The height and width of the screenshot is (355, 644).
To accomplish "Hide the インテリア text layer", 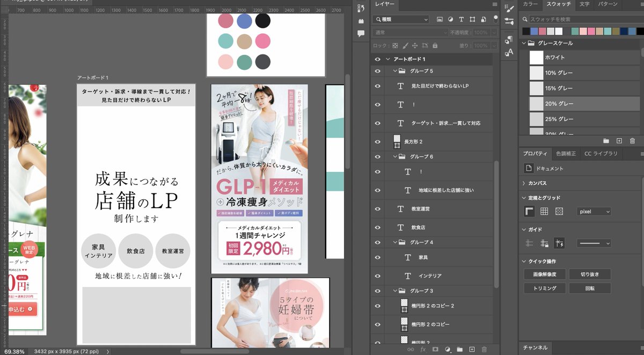I will [377, 276].
